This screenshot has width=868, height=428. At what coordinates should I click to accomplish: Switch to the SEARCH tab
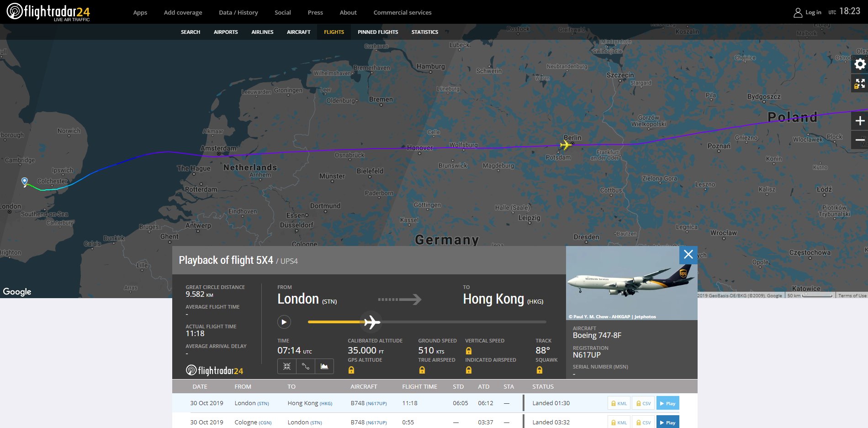click(x=191, y=32)
